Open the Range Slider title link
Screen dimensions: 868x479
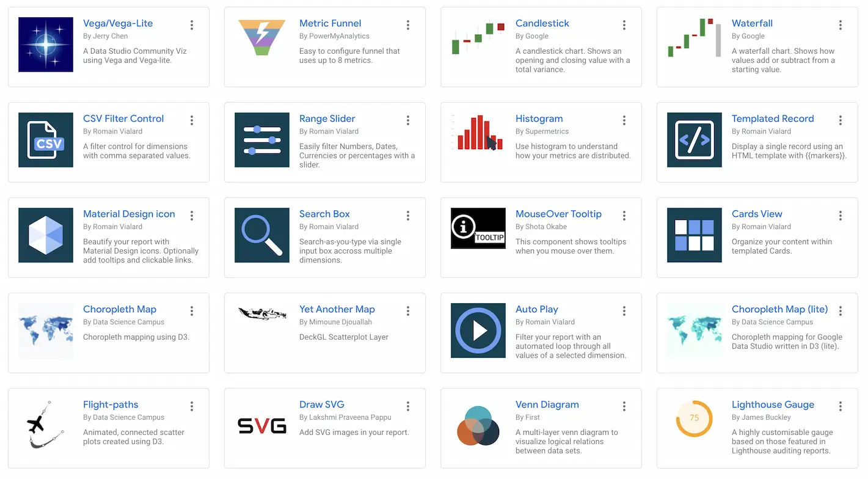click(x=327, y=119)
